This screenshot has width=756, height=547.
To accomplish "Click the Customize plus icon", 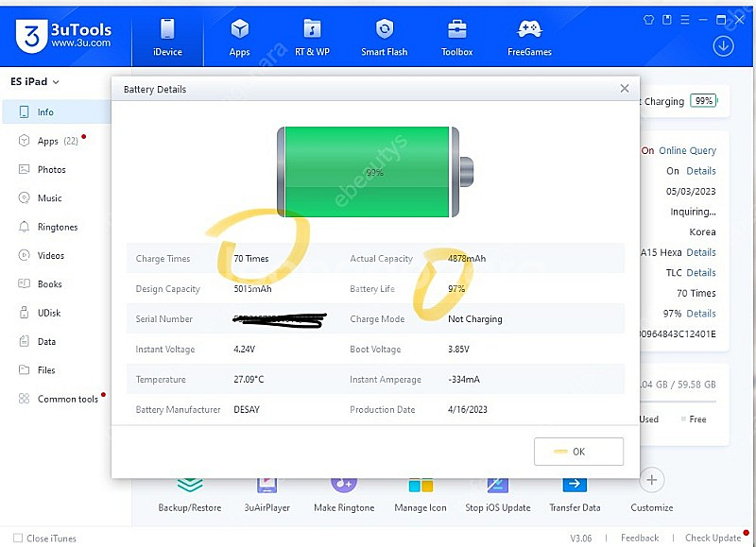I will [651, 481].
